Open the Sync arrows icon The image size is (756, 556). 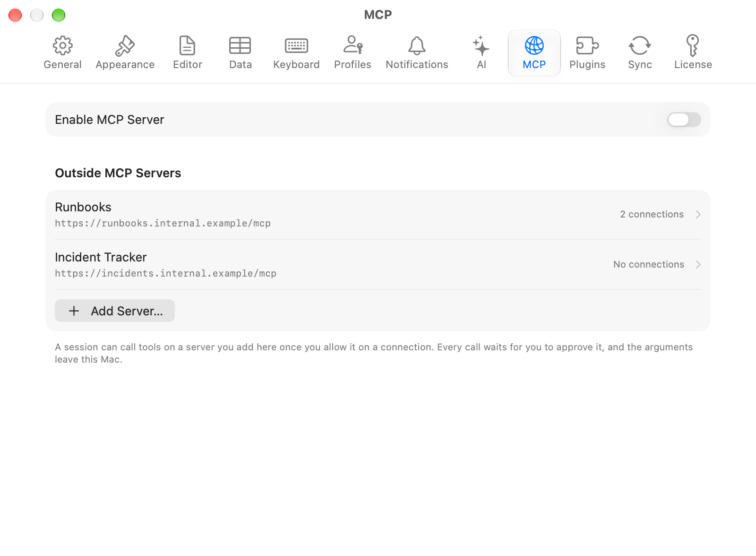click(x=640, y=46)
